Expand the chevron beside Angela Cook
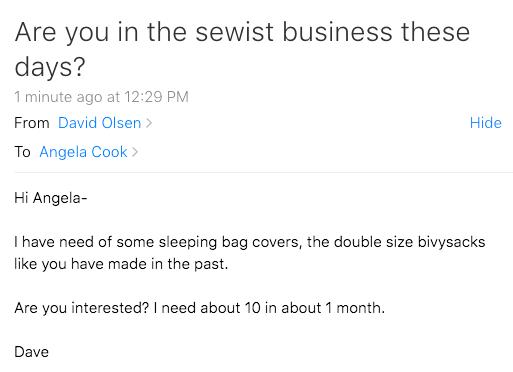Image resolution: width=513 pixels, height=372 pixels. 135,152
